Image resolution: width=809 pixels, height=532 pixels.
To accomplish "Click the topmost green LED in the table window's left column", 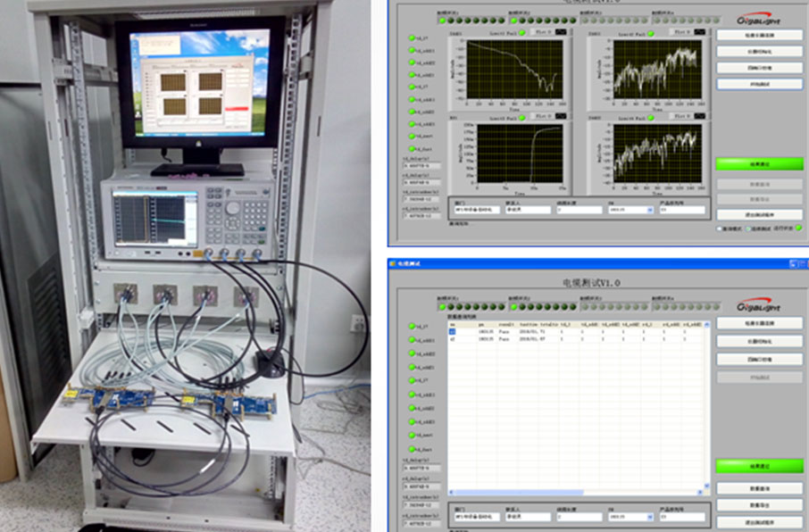I will 412,326.
